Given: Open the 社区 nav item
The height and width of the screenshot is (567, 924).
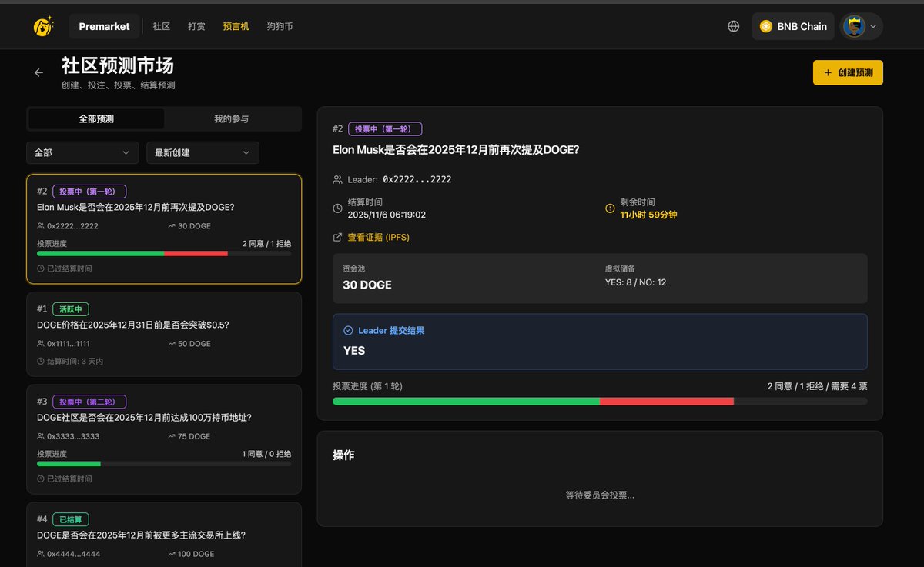Looking at the screenshot, I should pos(162,26).
